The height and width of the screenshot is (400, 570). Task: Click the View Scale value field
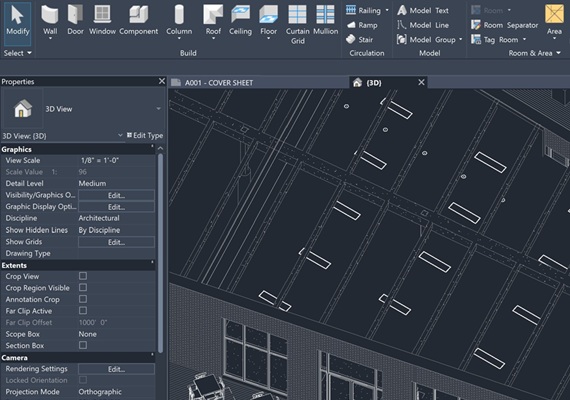[116, 160]
